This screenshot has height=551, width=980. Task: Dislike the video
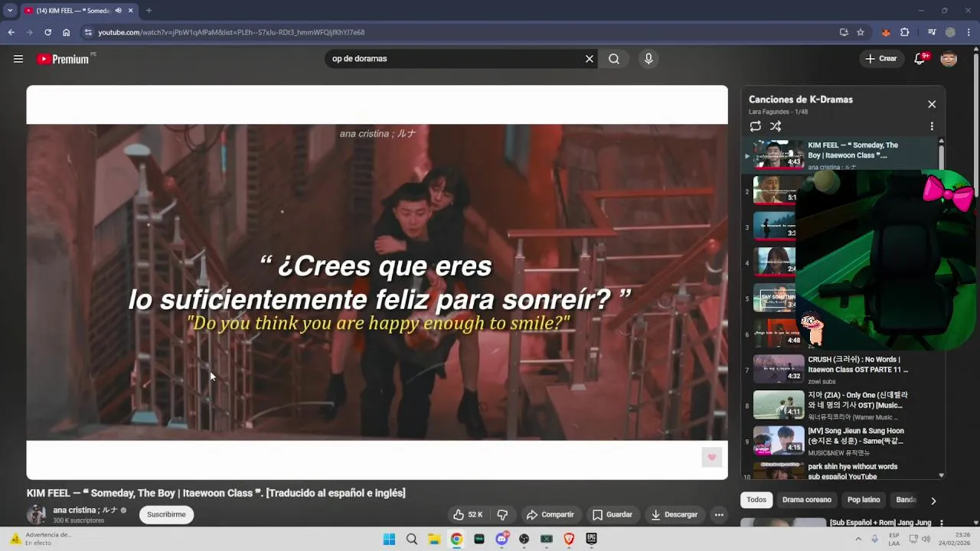(502, 515)
